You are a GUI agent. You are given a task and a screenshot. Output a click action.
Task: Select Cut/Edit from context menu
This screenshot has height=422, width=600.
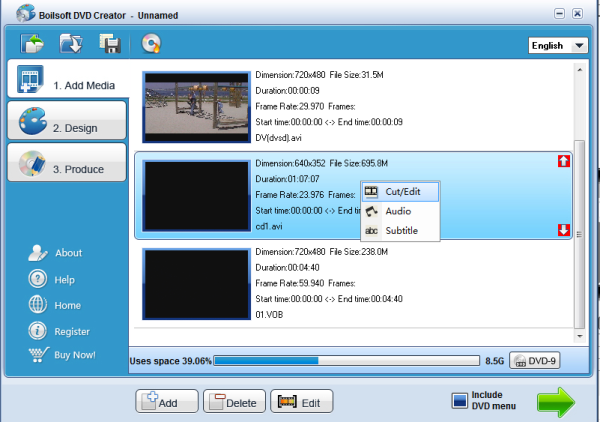point(400,191)
